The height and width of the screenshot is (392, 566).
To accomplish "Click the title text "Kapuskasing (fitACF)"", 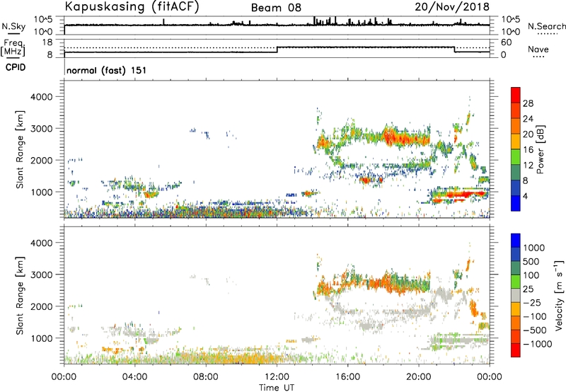I will point(132,6).
